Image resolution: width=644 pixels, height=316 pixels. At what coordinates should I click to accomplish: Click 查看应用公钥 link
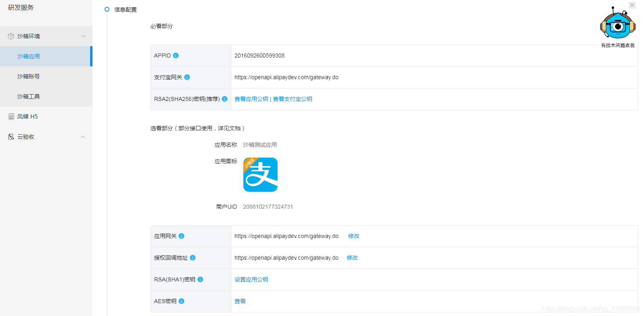(x=251, y=99)
